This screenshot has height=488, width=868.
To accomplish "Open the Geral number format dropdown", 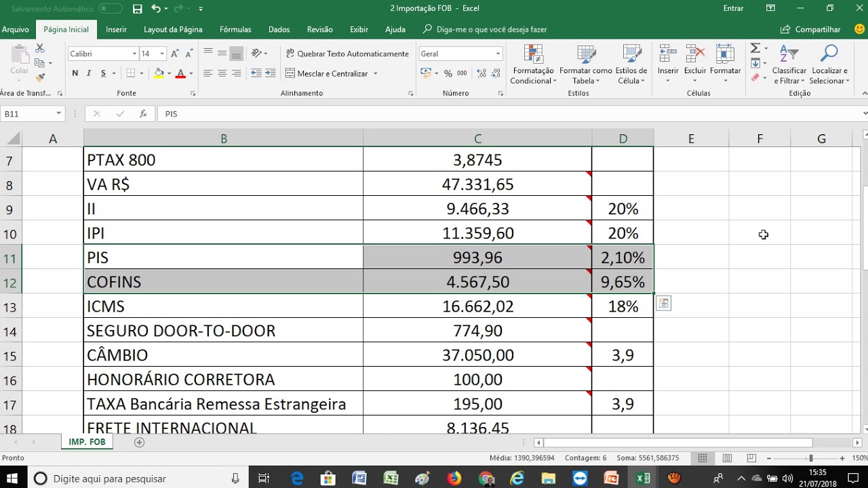I will (498, 54).
